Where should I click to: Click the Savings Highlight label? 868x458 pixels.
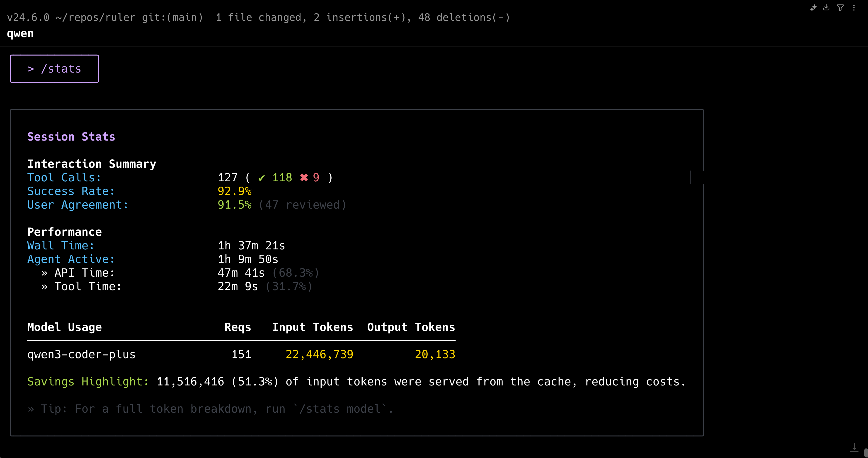click(x=88, y=382)
